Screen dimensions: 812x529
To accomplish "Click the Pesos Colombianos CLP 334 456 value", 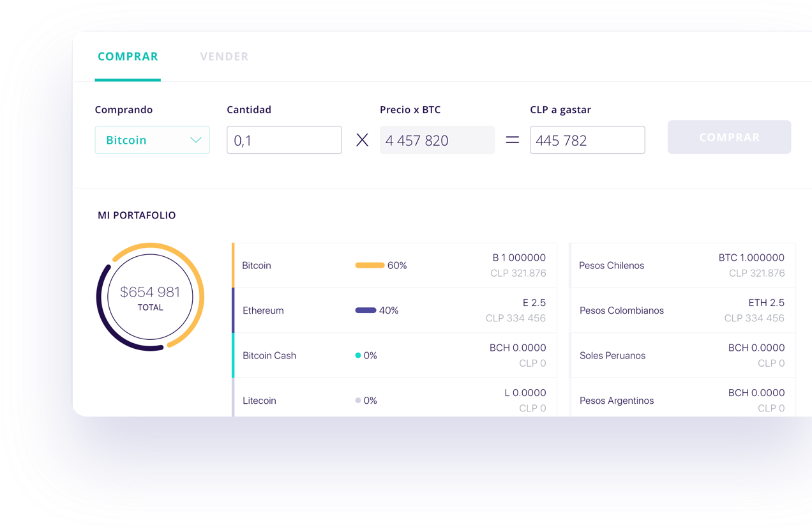I will pyautogui.click(x=755, y=318).
